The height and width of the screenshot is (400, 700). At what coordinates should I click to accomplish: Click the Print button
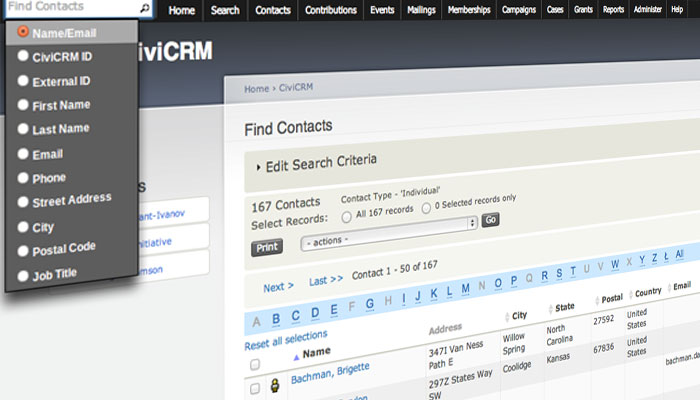(x=267, y=247)
